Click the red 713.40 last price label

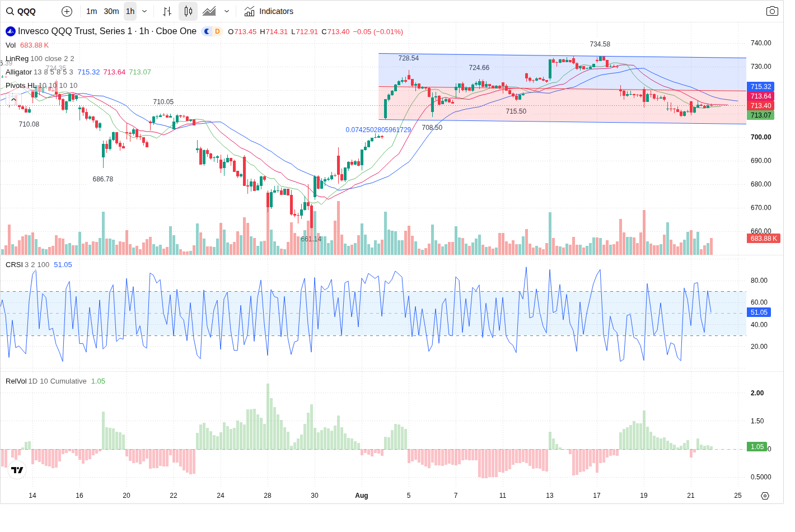[x=760, y=106]
